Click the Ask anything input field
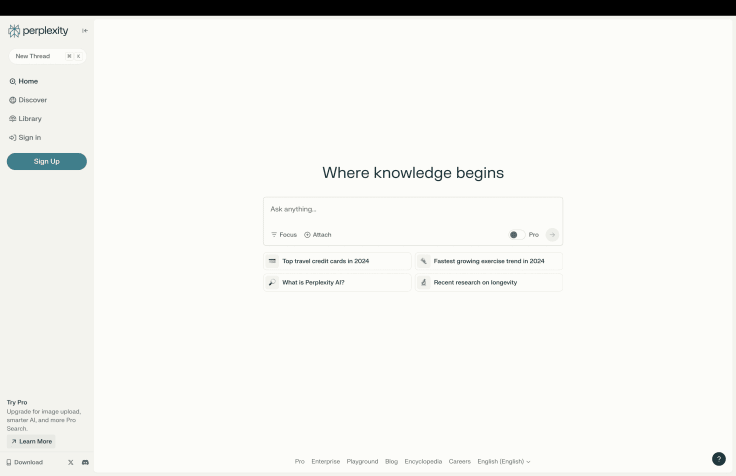This screenshot has width=736, height=476. point(413,209)
